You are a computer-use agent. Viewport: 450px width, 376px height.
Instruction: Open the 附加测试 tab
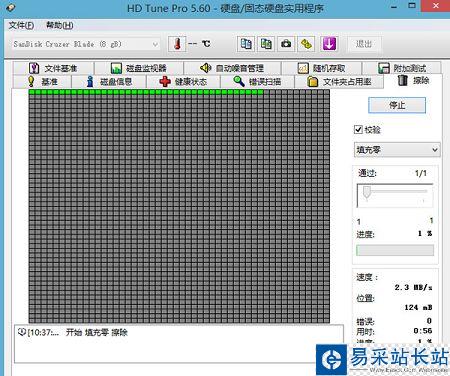coord(402,68)
